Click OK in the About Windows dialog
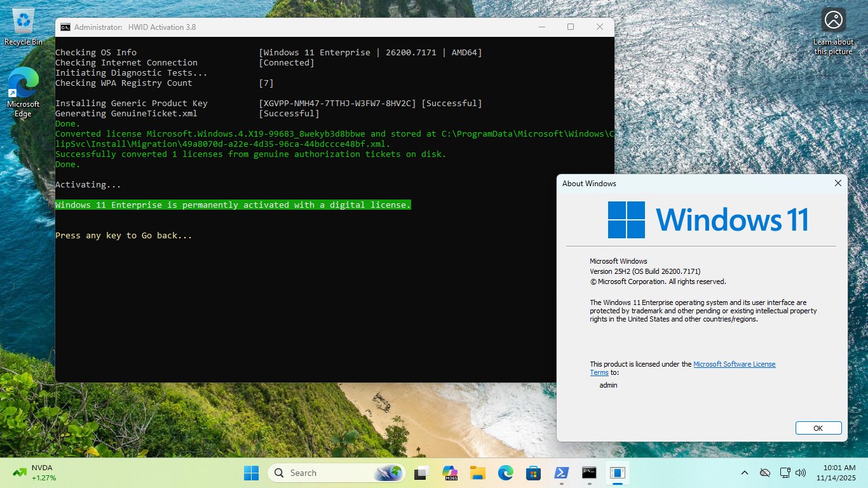 (x=818, y=428)
